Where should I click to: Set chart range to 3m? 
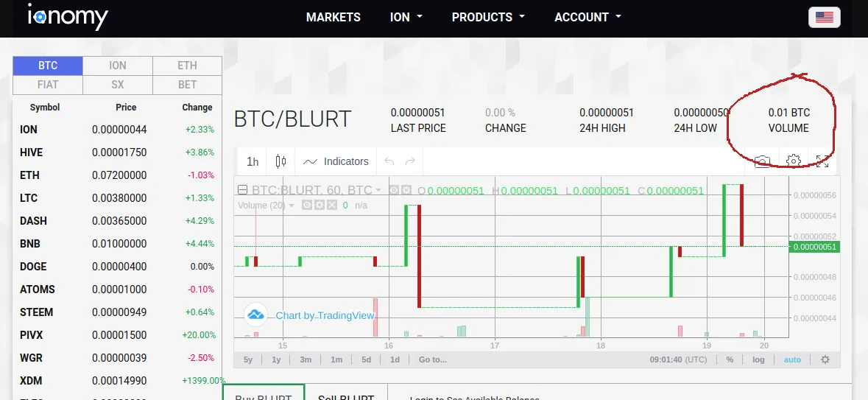coord(306,359)
